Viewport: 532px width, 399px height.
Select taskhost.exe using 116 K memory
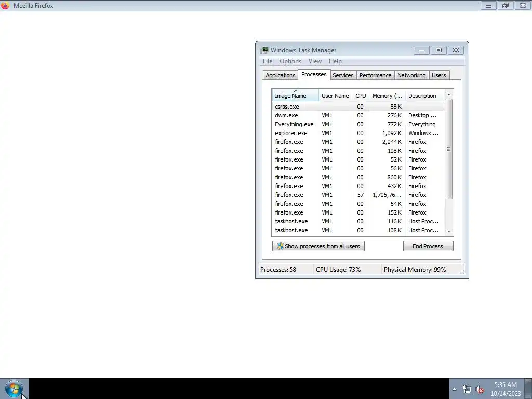click(358, 221)
